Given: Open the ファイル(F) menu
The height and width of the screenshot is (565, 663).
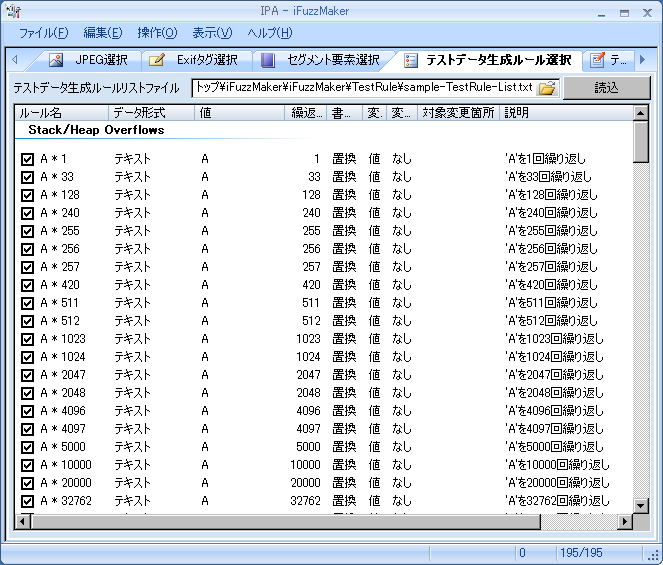Looking at the screenshot, I should 44,33.
